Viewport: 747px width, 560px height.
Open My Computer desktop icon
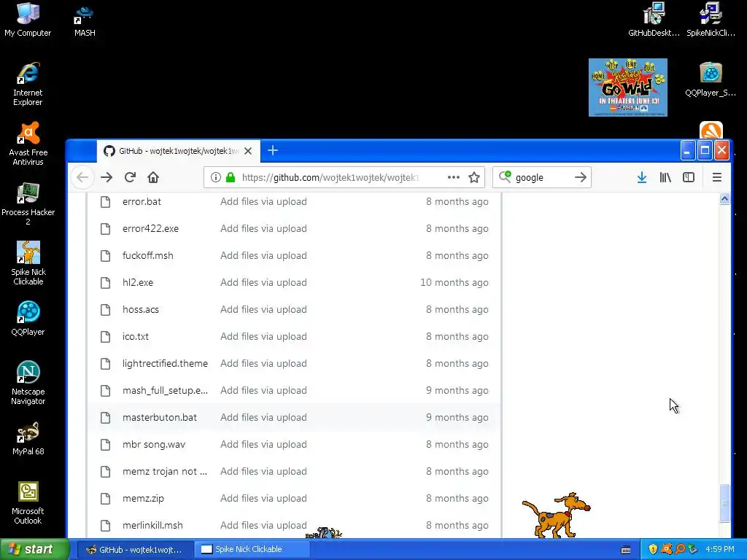click(28, 20)
